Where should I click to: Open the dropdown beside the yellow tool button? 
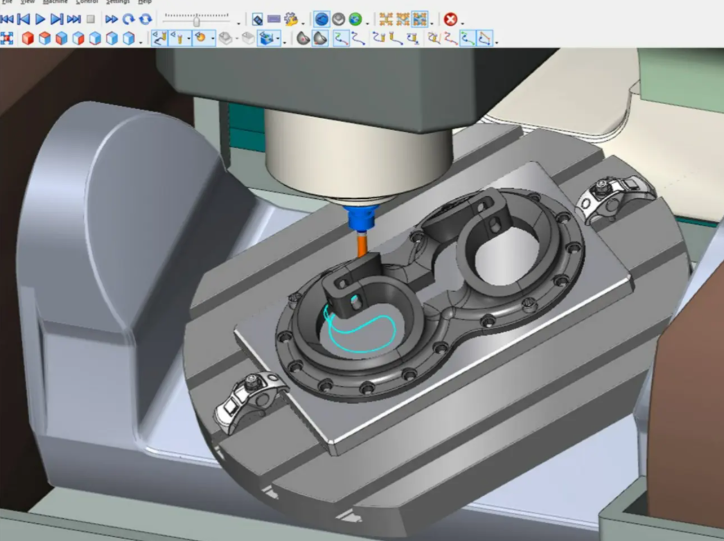(x=188, y=39)
